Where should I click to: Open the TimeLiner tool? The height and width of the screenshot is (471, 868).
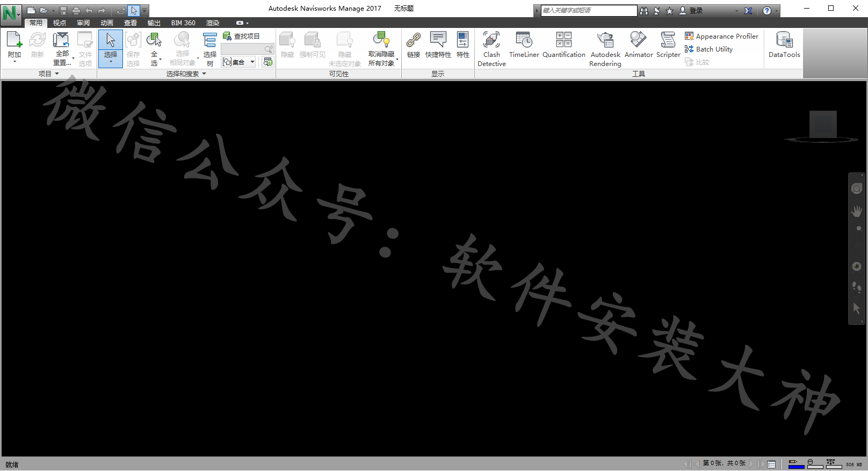pyautogui.click(x=524, y=45)
